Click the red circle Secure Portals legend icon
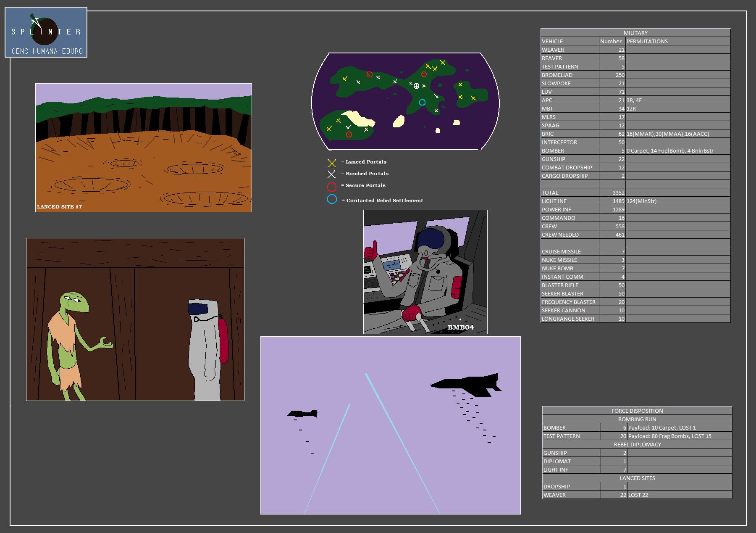 coord(332,187)
